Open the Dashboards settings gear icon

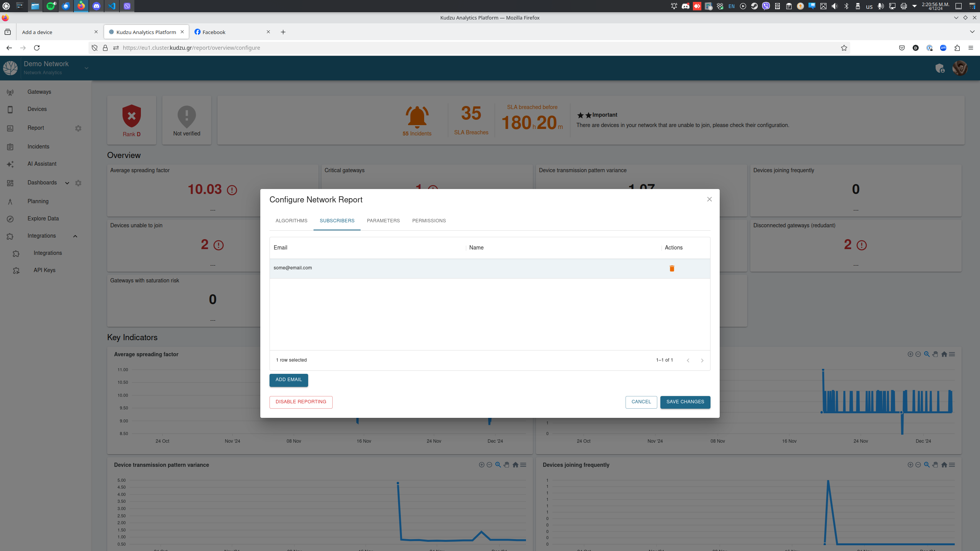click(78, 183)
